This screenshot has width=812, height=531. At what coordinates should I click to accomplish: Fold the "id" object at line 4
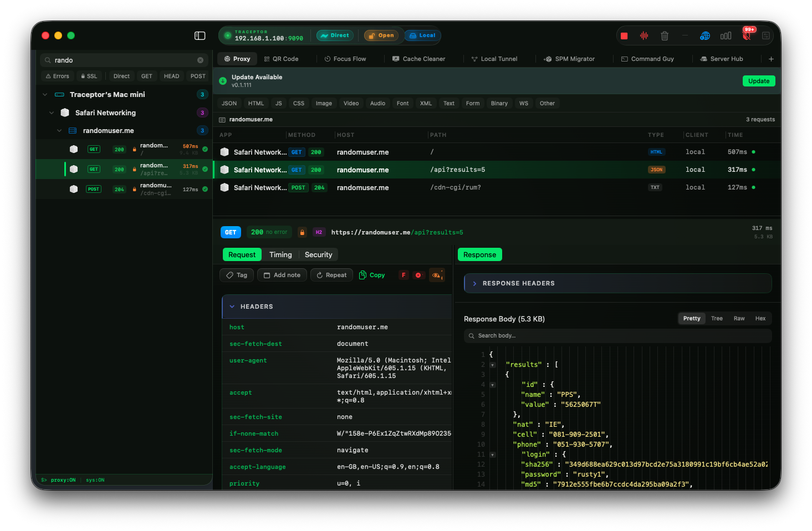click(x=492, y=385)
